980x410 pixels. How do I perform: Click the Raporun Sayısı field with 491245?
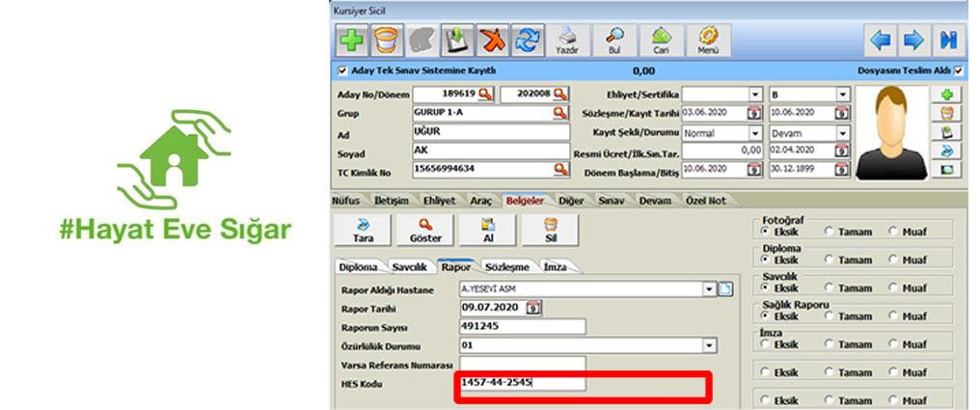[x=523, y=326]
